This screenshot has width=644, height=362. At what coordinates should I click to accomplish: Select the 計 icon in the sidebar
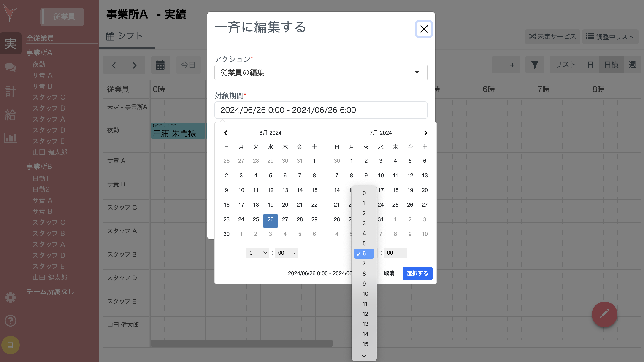tap(10, 91)
